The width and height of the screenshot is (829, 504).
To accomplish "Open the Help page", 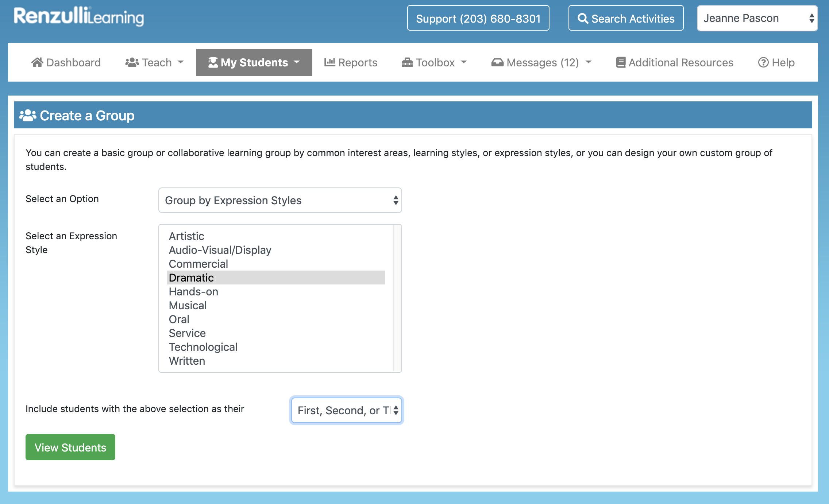I will [x=776, y=62].
